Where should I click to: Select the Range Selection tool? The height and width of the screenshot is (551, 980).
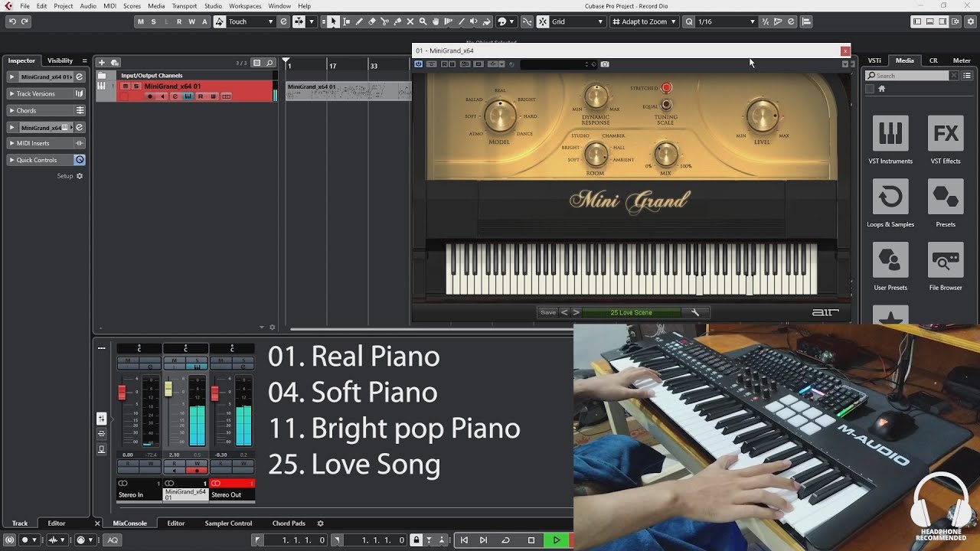tap(347, 21)
